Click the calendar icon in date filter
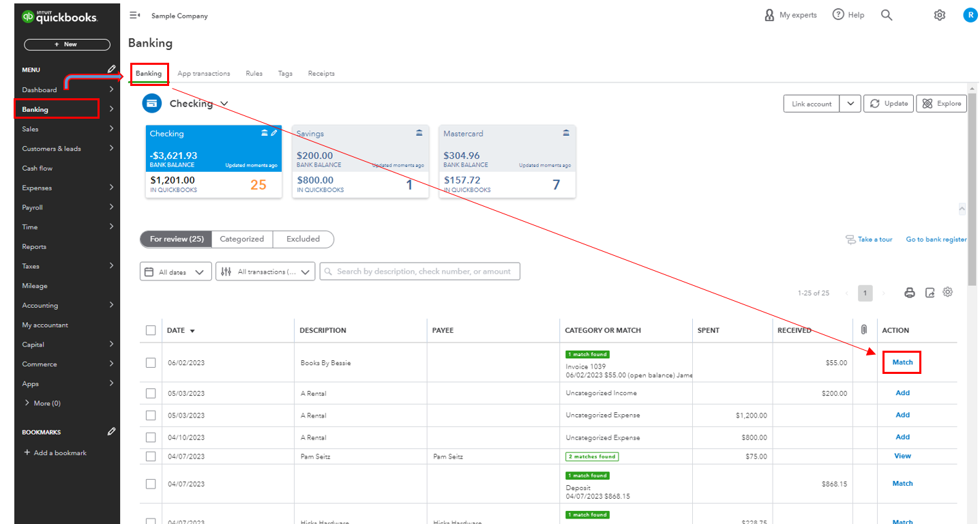Image resolution: width=980 pixels, height=524 pixels. pyautogui.click(x=150, y=272)
